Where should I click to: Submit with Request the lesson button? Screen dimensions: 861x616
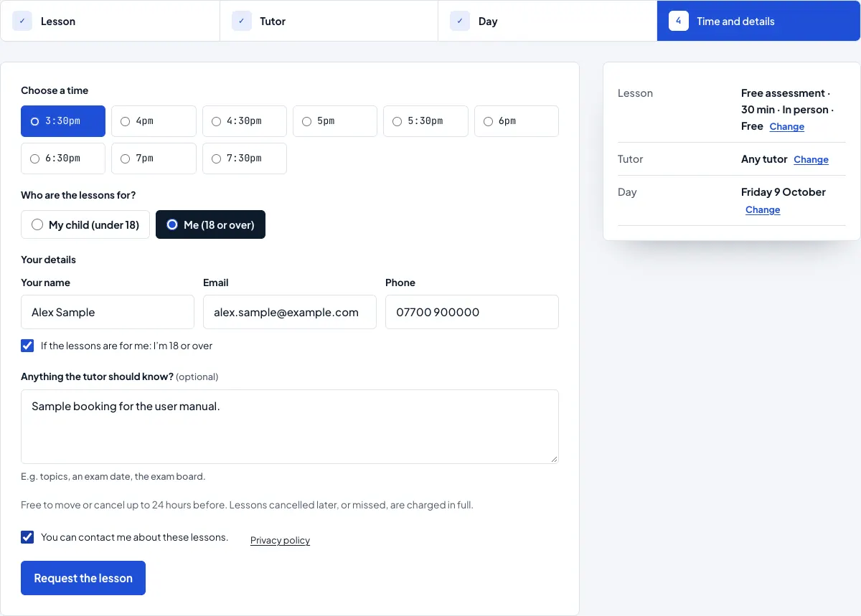tap(83, 578)
